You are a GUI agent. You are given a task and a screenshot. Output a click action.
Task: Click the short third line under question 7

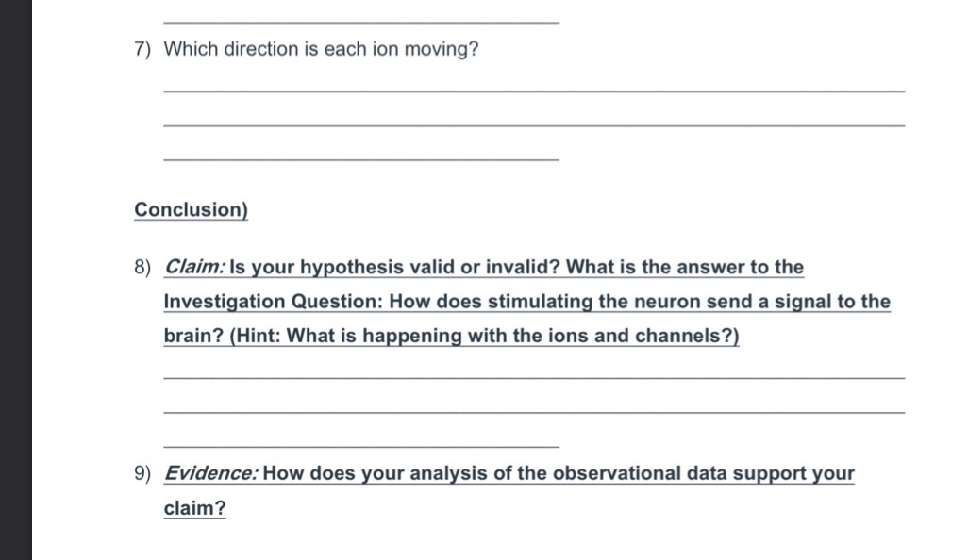click(361, 158)
